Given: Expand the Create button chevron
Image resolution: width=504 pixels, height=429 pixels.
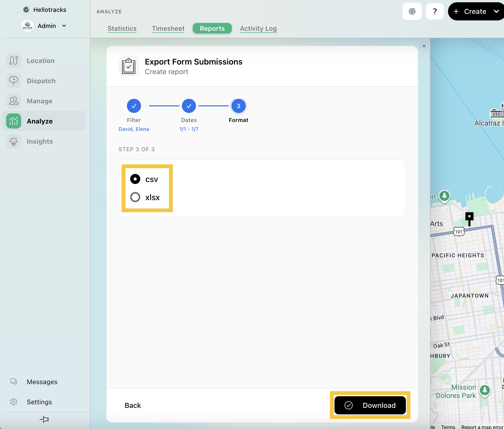Looking at the screenshot, I should (x=496, y=11).
